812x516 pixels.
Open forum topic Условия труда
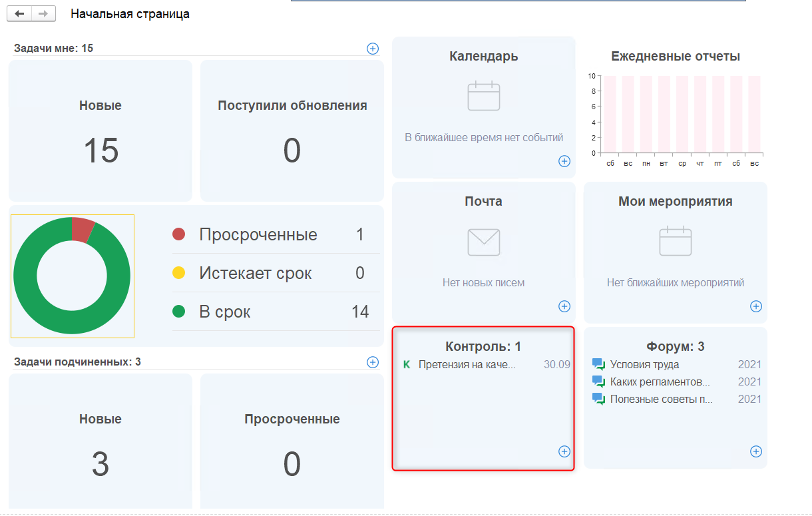pos(644,365)
